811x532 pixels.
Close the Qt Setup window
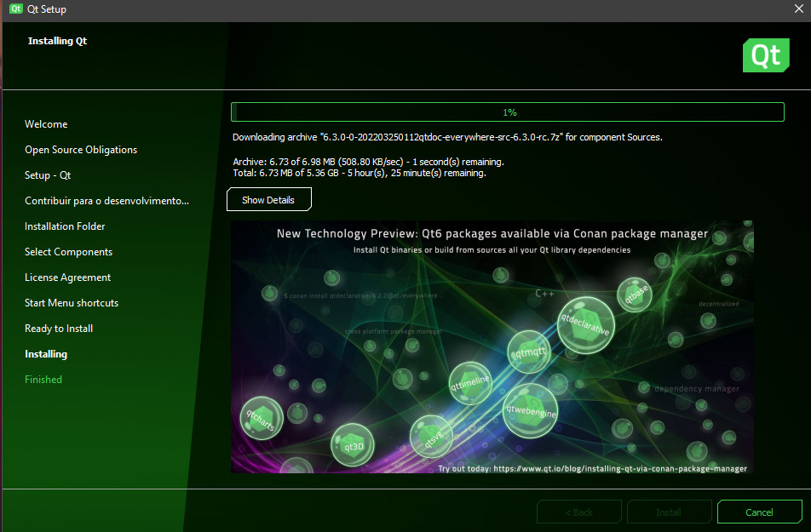pos(798,9)
